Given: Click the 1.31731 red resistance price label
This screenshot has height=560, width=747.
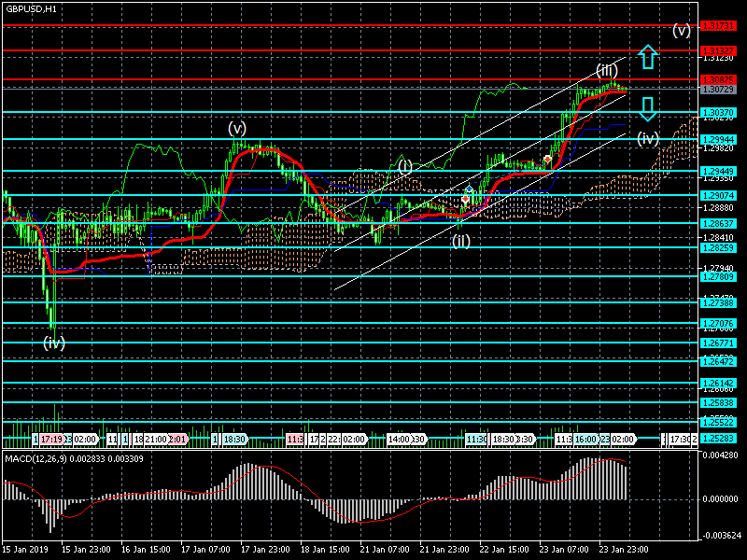Looking at the screenshot, I should [719, 25].
